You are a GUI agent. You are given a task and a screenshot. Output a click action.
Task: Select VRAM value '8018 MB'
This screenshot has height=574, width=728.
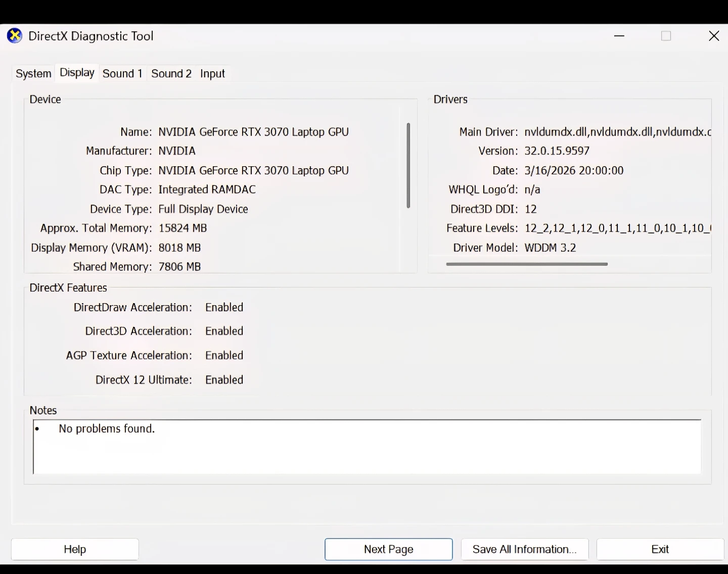(x=180, y=248)
